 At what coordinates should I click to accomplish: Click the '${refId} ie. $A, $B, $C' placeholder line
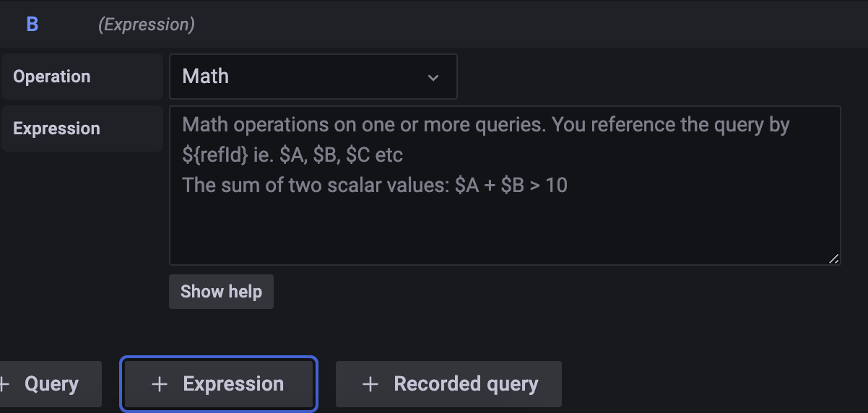click(292, 155)
